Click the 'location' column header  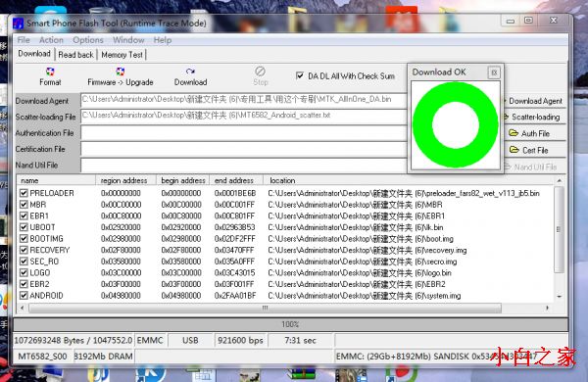(409, 180)
